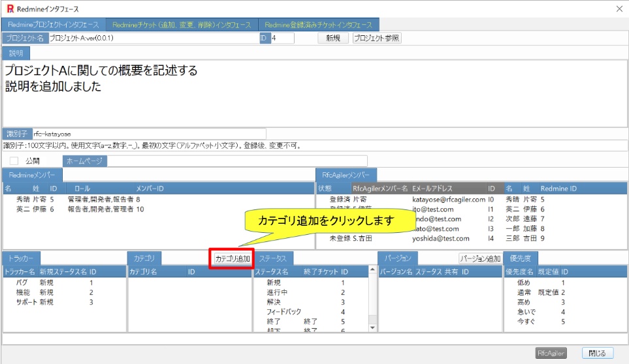Select priority row 今すぐ

pyautogui.click(x=565, y=321)
